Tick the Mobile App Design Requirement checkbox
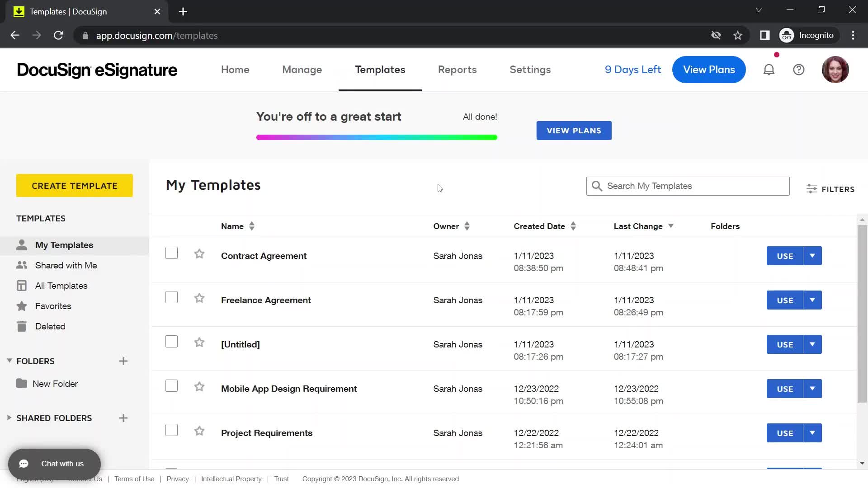Image resolution: width=868 pixels, height=488 pixels. [x=171, y=386]
